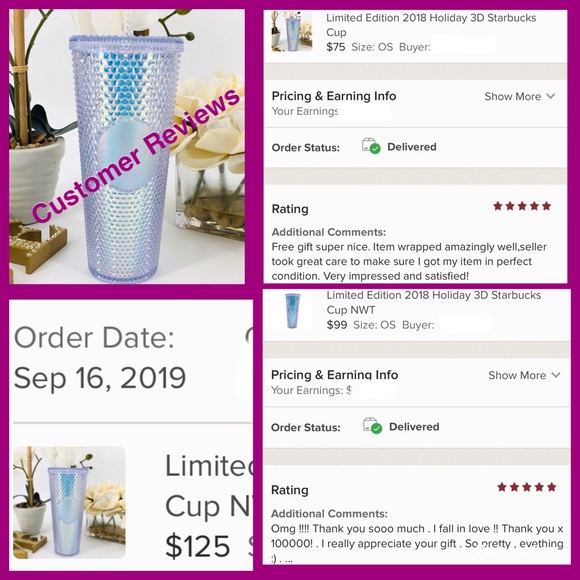Click the $125 price in the order card
580x580 pixels.
(198, 546)
